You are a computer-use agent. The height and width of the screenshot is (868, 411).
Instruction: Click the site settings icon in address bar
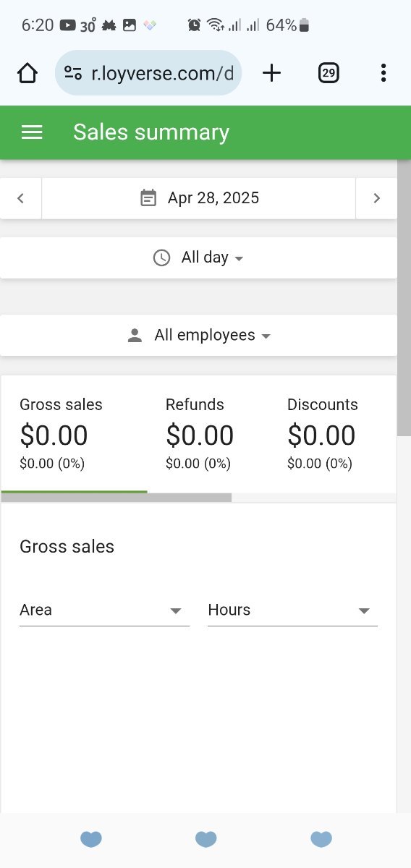coord(72,72)
